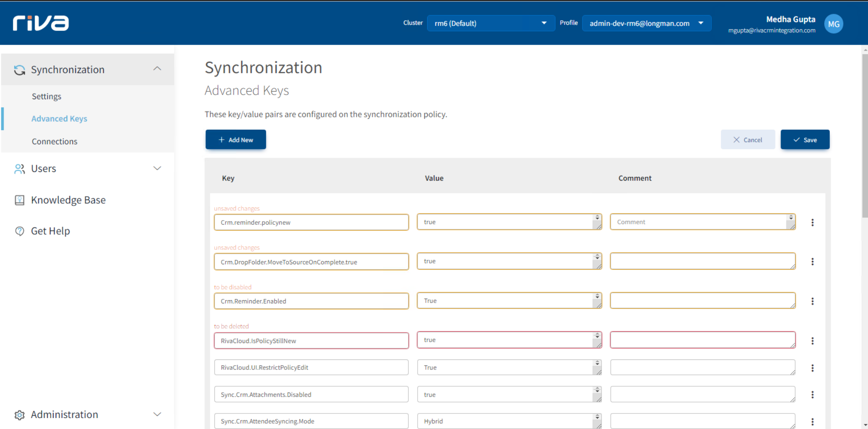Open row menu for Sync.Crm.AttendeeSyncing.Mode
This screenshot has width=868, height=429.
tap(812, 422)
